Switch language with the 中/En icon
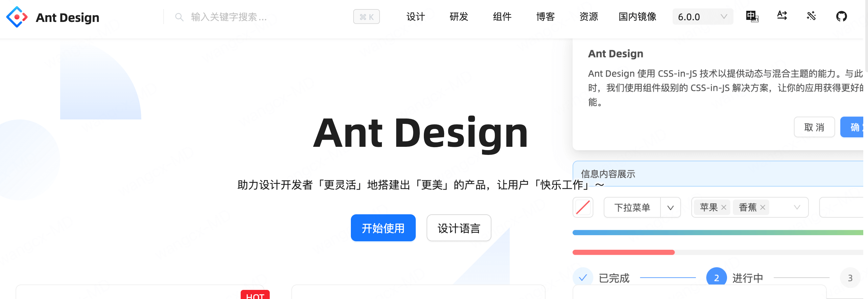This screenshot has height=299, width=868. point(752,16)
